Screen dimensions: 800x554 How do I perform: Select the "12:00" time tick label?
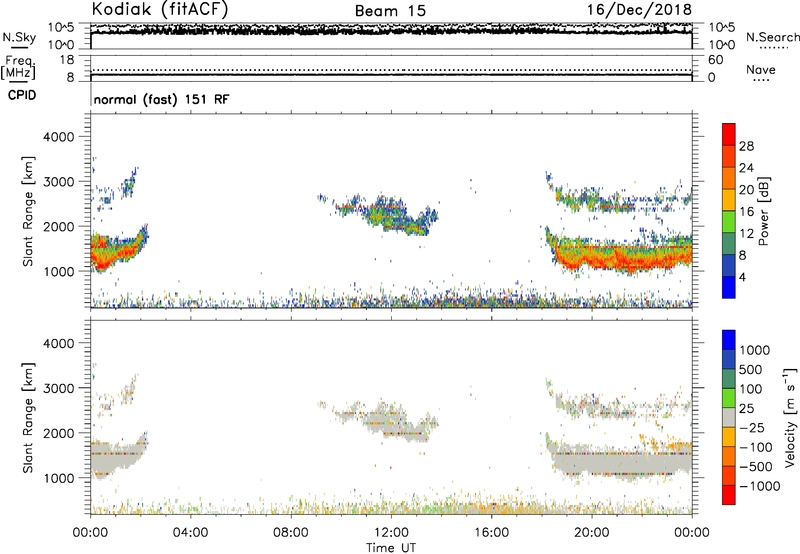[x=391, y=533]
